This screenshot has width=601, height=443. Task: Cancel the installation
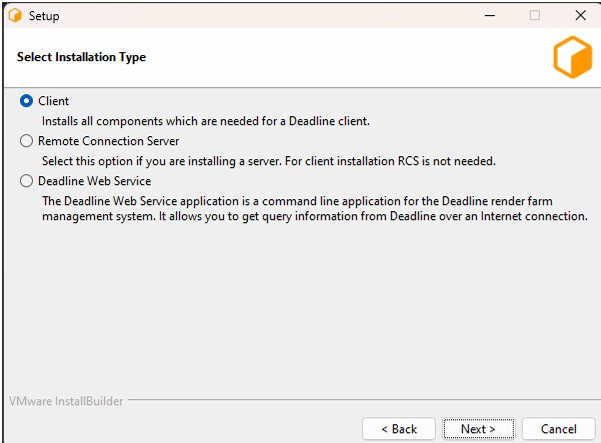click(x=558, y=429)
